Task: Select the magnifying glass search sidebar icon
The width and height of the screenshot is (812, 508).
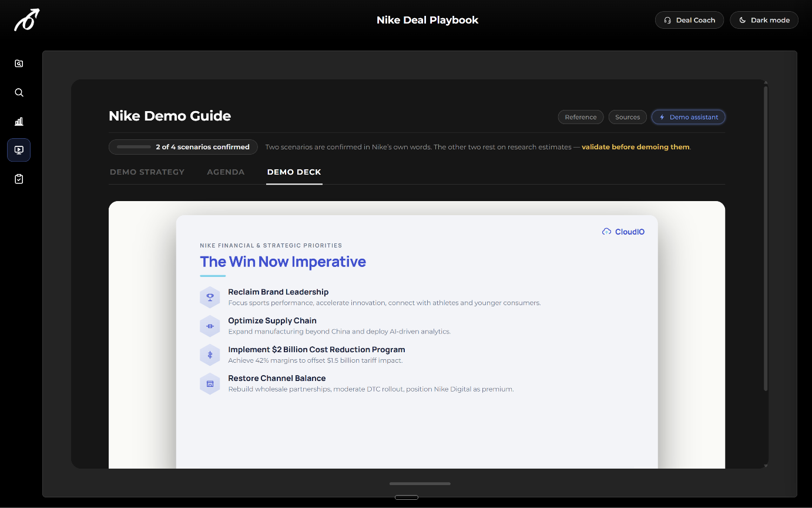Action: click(19, 92)
